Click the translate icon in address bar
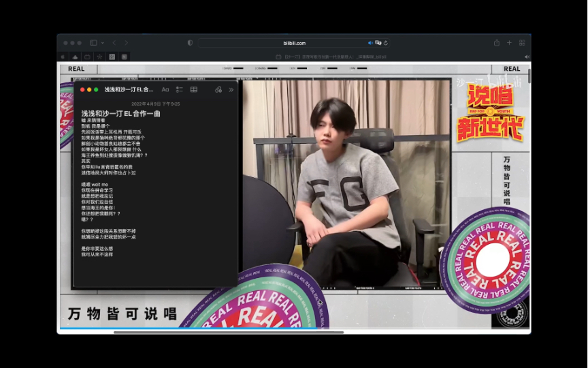The image size is (588, 368). point(378,43)
